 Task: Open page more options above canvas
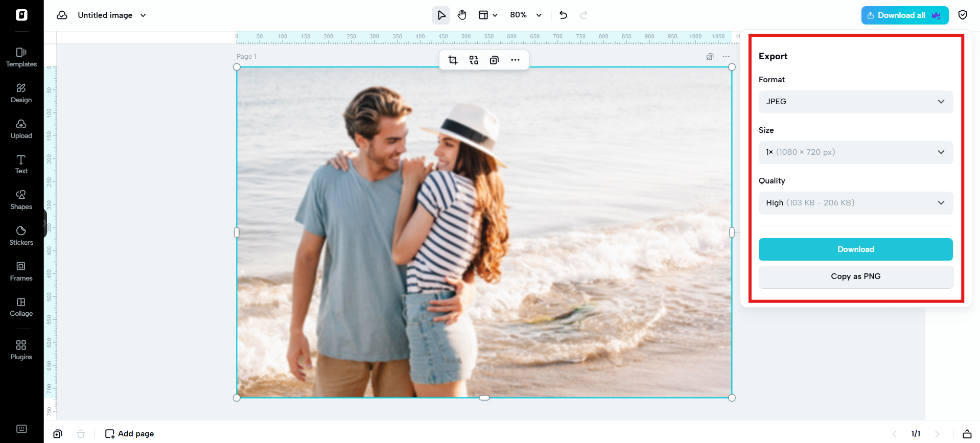[x=726, y=57]
